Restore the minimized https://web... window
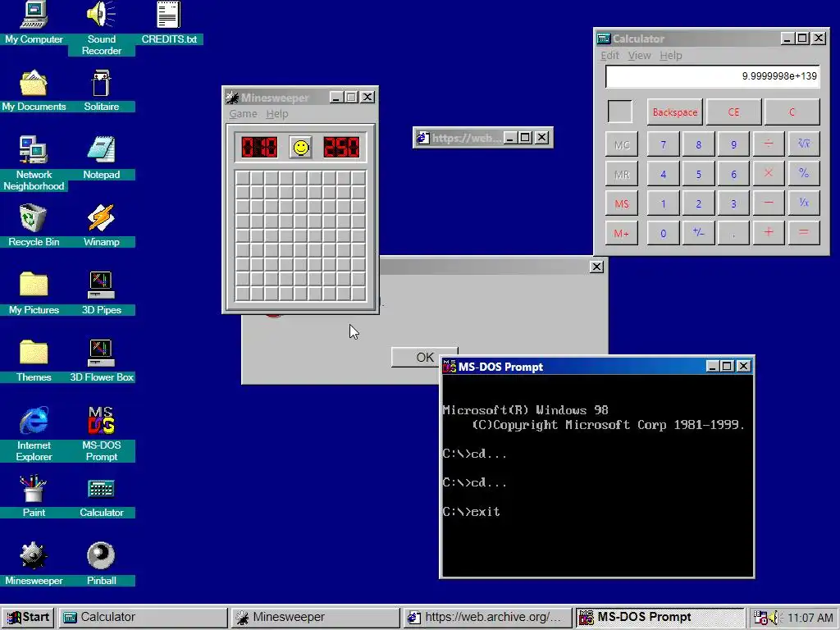 click(x=525, y=138)
